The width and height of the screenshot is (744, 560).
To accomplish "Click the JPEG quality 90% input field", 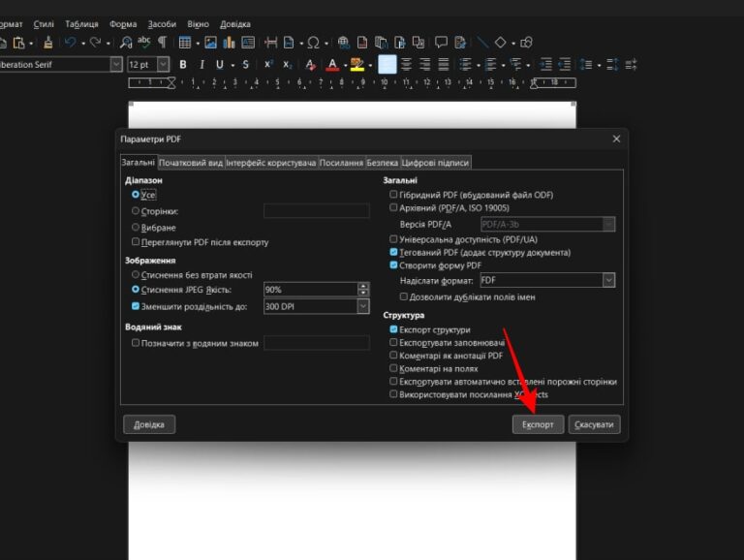I will point(310,290).
